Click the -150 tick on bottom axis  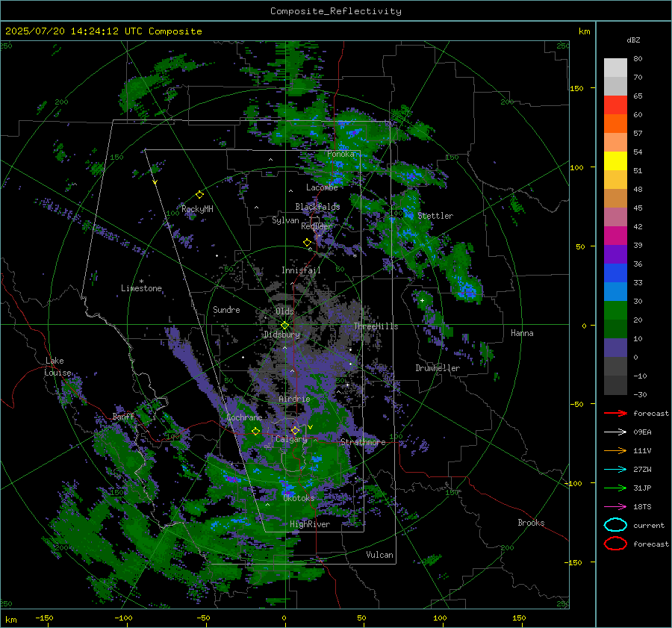(44, 618)
